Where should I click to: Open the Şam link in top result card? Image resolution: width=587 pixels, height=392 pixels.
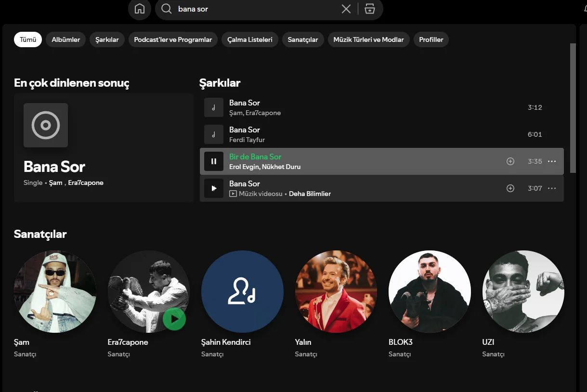click(x=56, y=183)
